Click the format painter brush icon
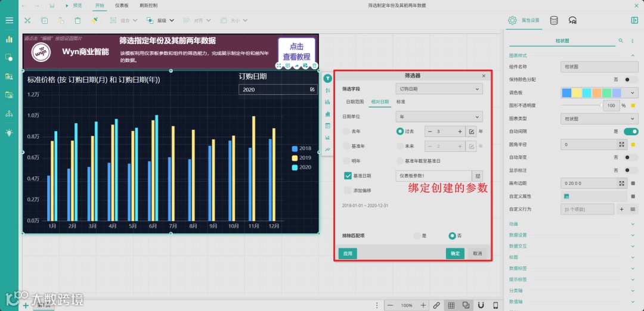This screenshot has height=311, width=644. coord(94,20)
